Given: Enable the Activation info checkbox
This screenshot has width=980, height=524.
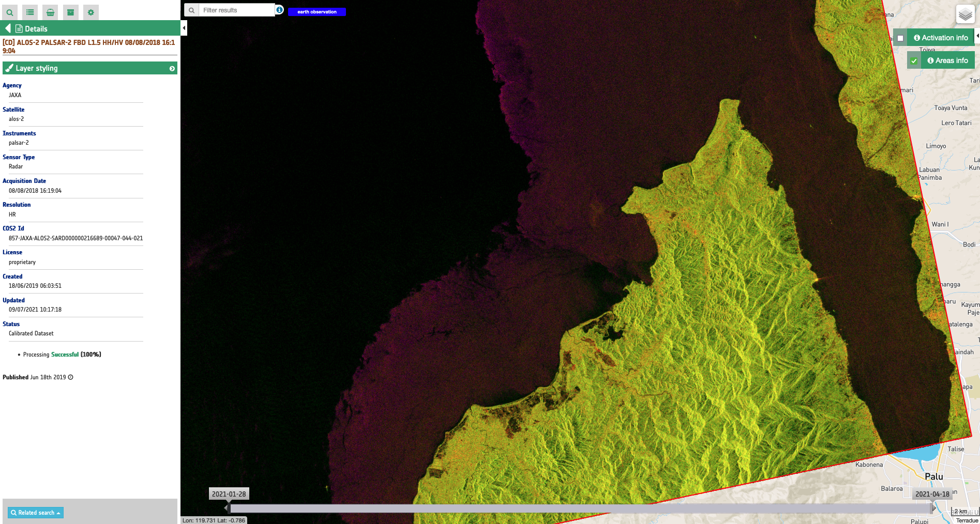Looking at the screenshot, I should pos(900,38).
